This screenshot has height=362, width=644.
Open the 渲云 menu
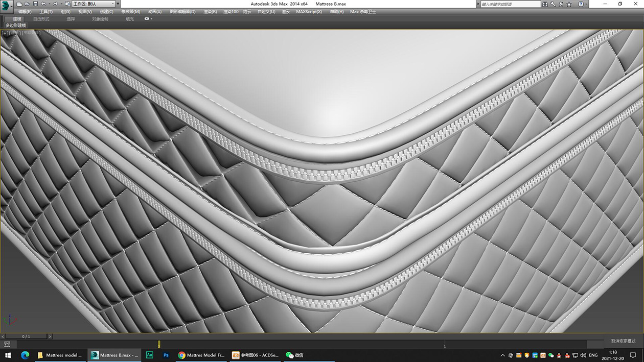click(x=286, y=11)
